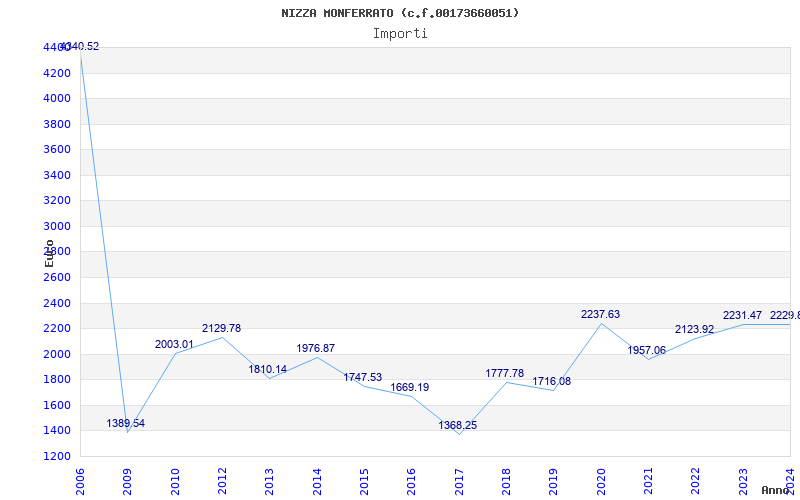
Task: Click the 3000 y-axis tick label
Action: (x=57, y=227)
